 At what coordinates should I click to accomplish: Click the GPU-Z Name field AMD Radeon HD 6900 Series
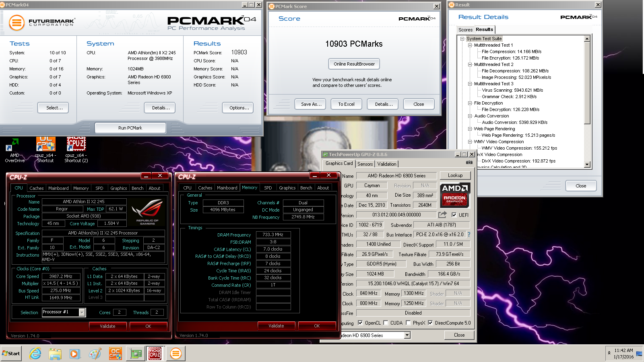pyautogui.click(x=396, y=175)
